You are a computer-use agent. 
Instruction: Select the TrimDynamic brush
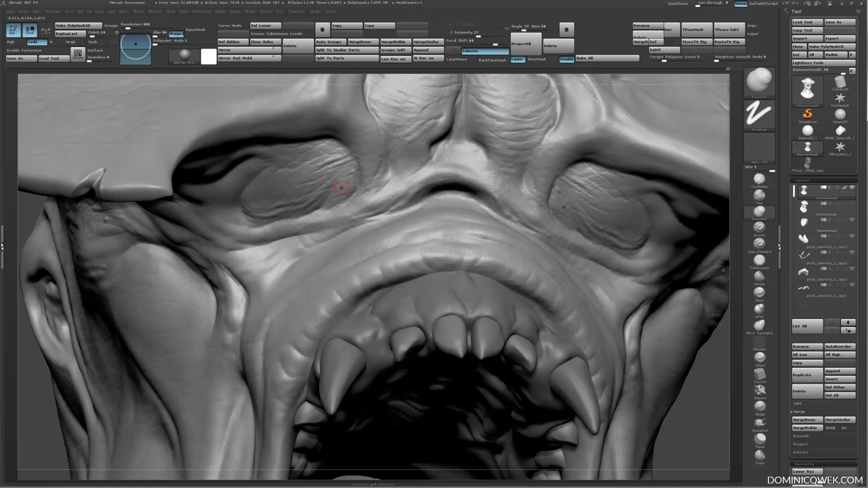click(x=759, y=261)
